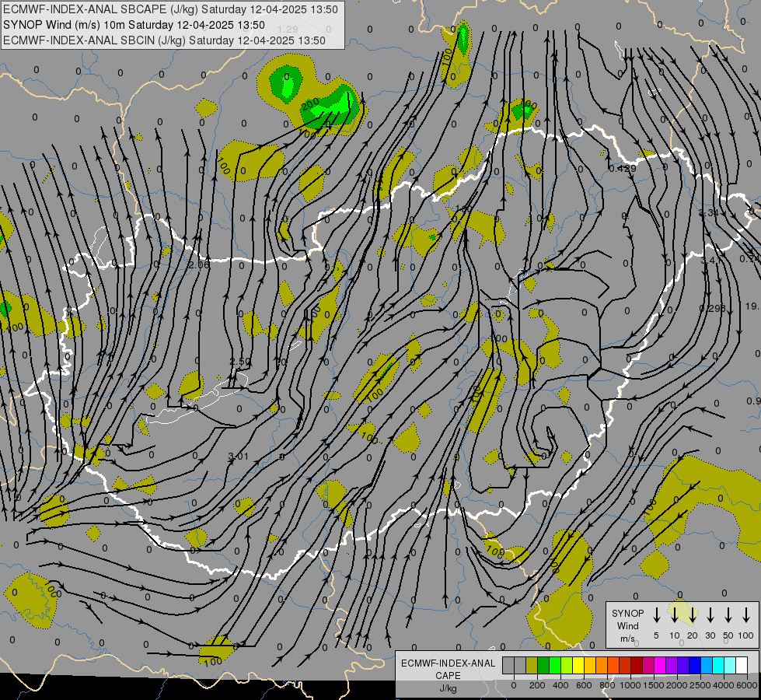Click the wind legend arrow above 20

point(692,614)
